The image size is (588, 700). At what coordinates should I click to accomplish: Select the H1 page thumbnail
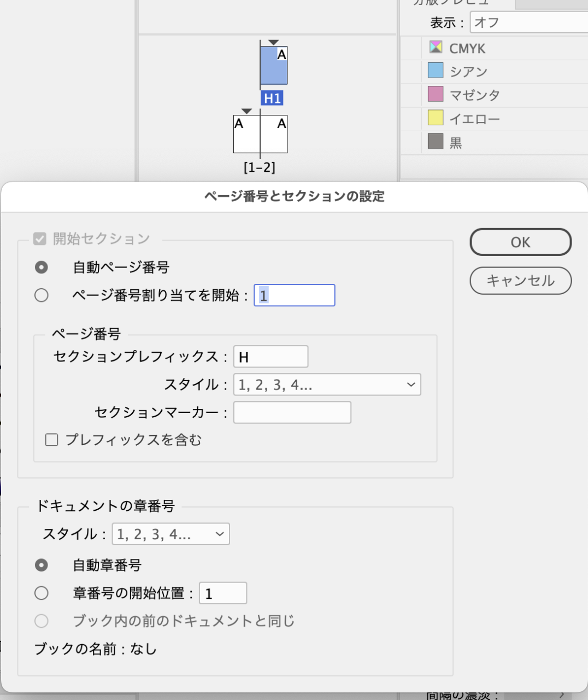point(274,66)
